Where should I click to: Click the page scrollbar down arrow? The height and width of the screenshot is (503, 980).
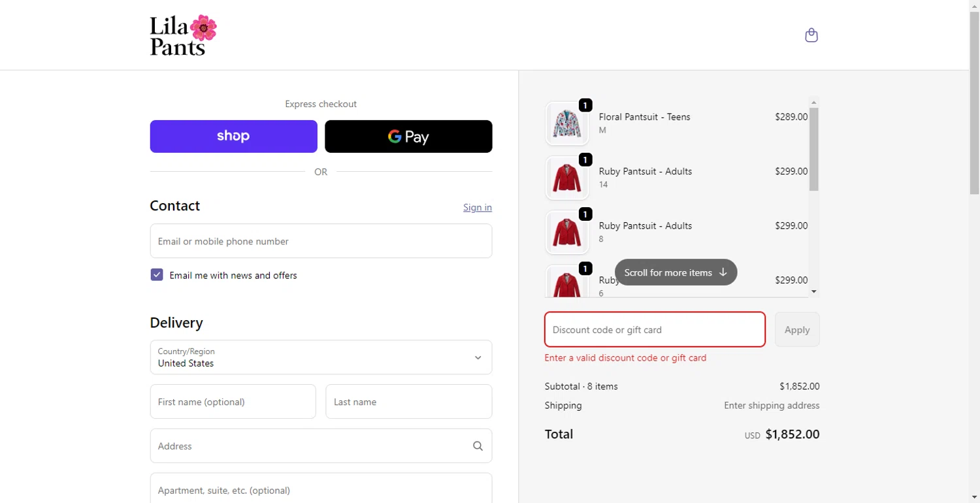click(975, 497)
